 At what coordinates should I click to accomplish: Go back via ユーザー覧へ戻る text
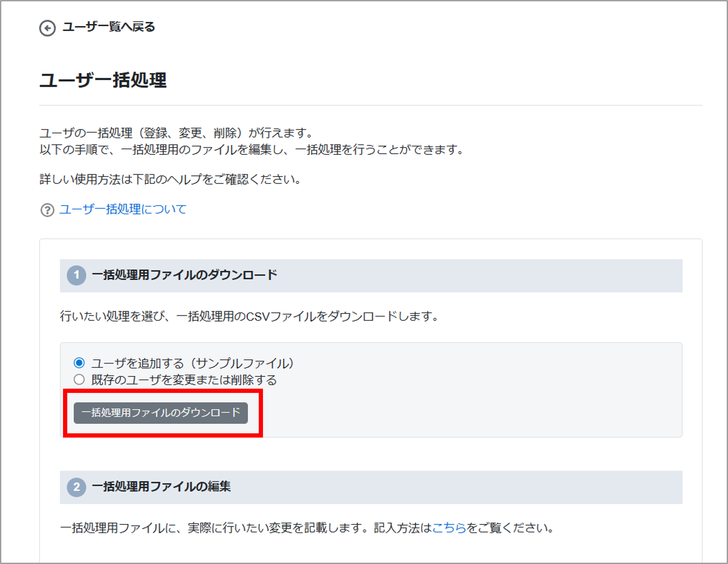[109, 27]
